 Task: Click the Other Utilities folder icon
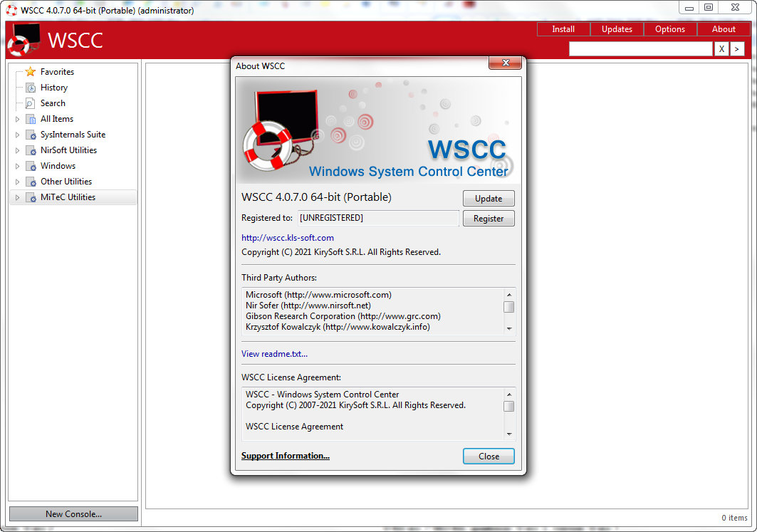coord(30,182)
